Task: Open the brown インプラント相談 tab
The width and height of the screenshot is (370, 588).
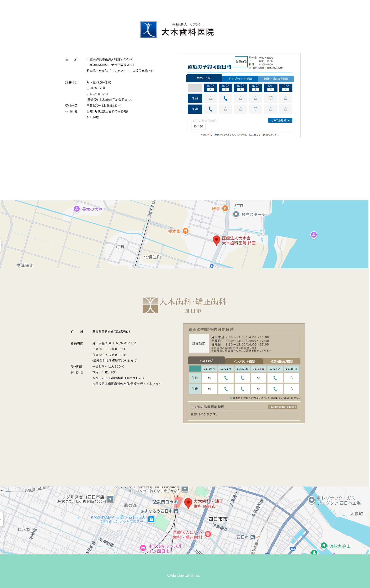Action: 244,361
